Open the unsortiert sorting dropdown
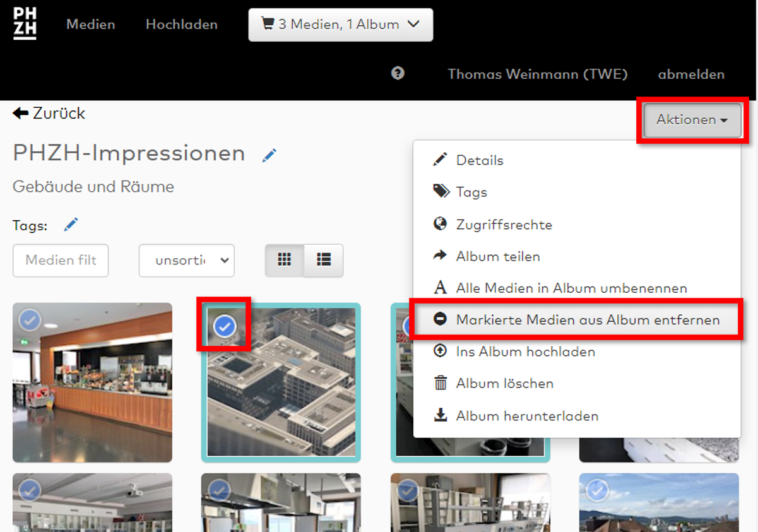The image size is (758, 532). pos(187,260)
